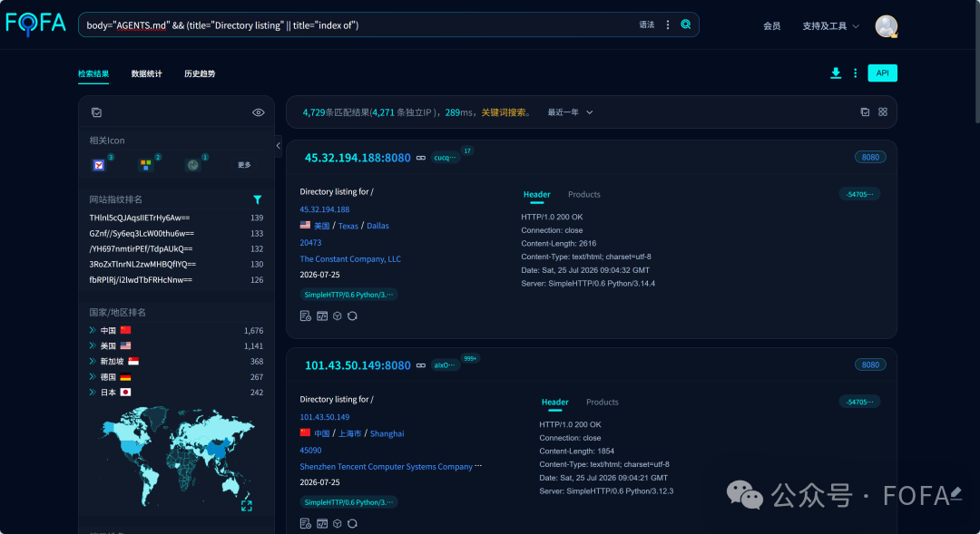Click ASN 20473 link
The image size is (980, 534).
310,243
